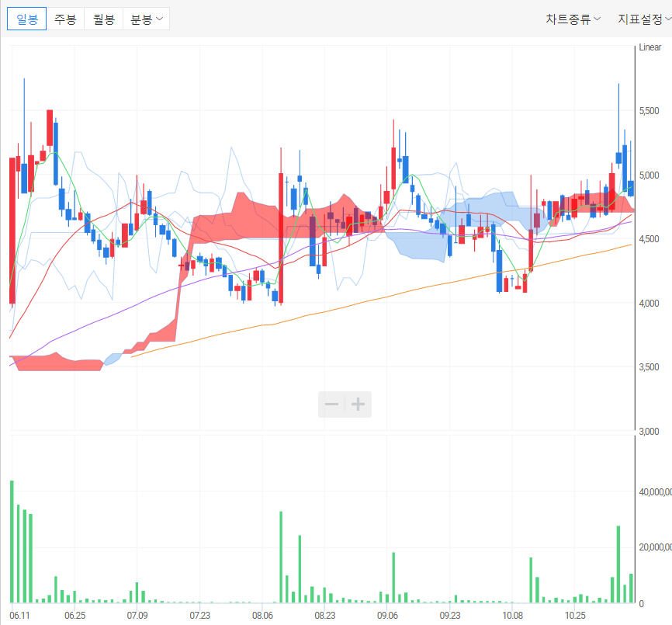Click the 10.08 date axis label
This screenshot has width=672, height=625.
coord(513,615)
